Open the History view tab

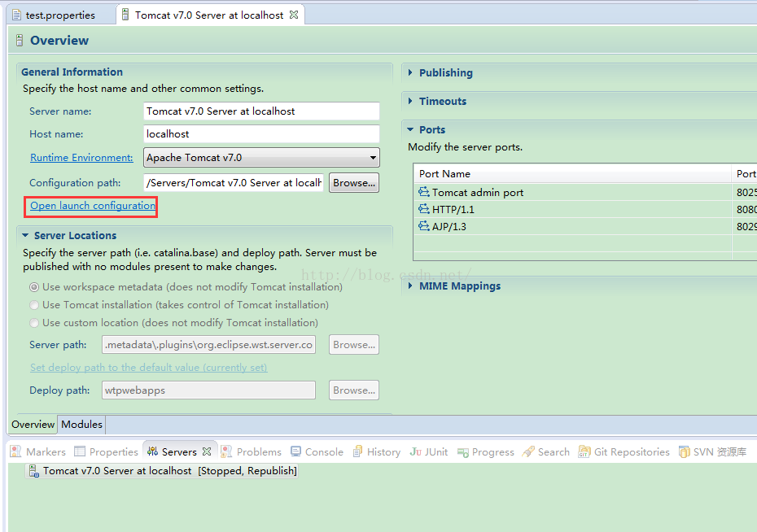point(377,451)
